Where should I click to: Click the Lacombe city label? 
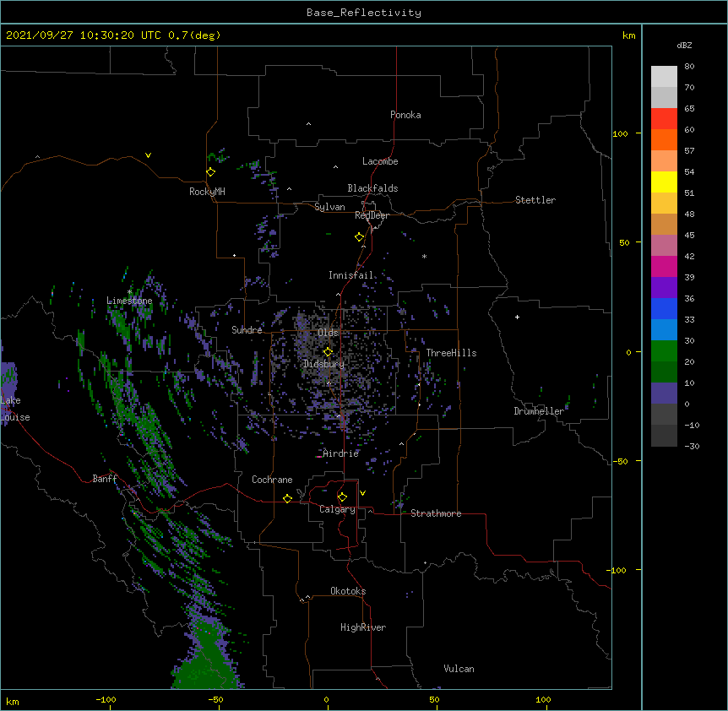coord(380,161)
